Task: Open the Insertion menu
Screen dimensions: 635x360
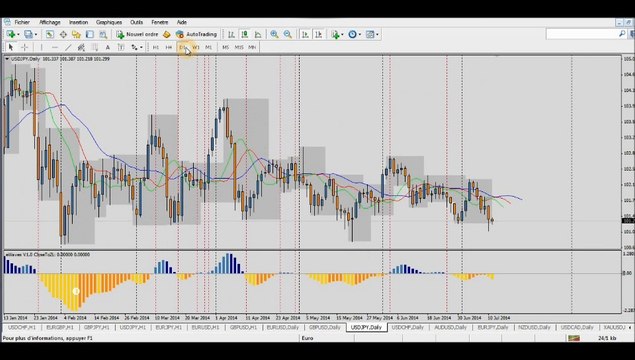Action: coord(78,22)
